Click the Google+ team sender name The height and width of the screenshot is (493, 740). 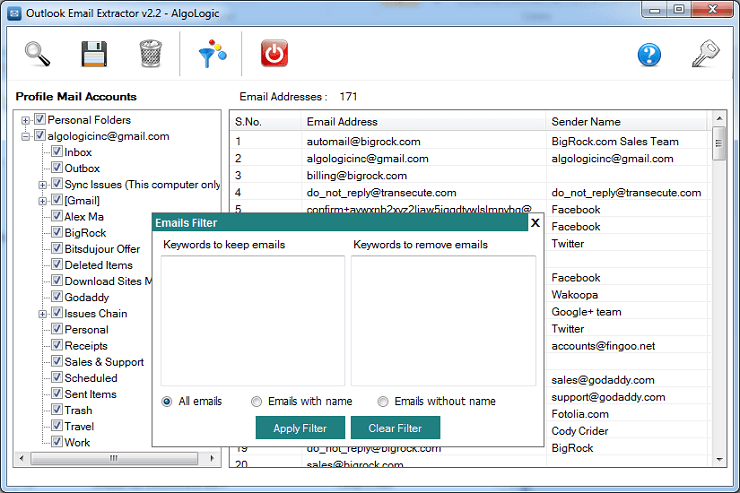(586, 312)
